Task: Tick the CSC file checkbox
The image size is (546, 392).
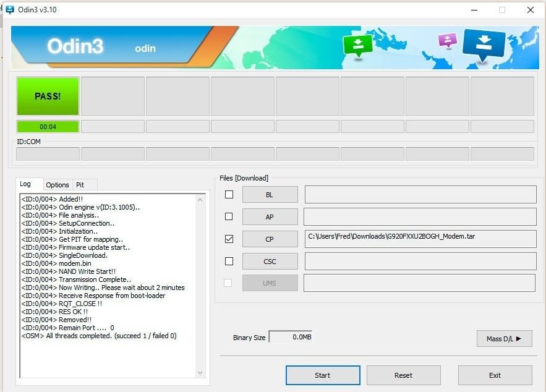Action: click(229, 261)
